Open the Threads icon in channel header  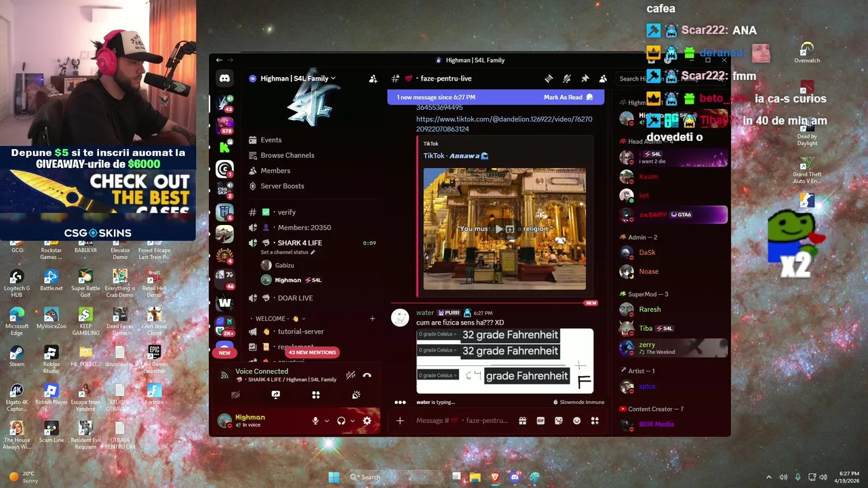[549, 79]
